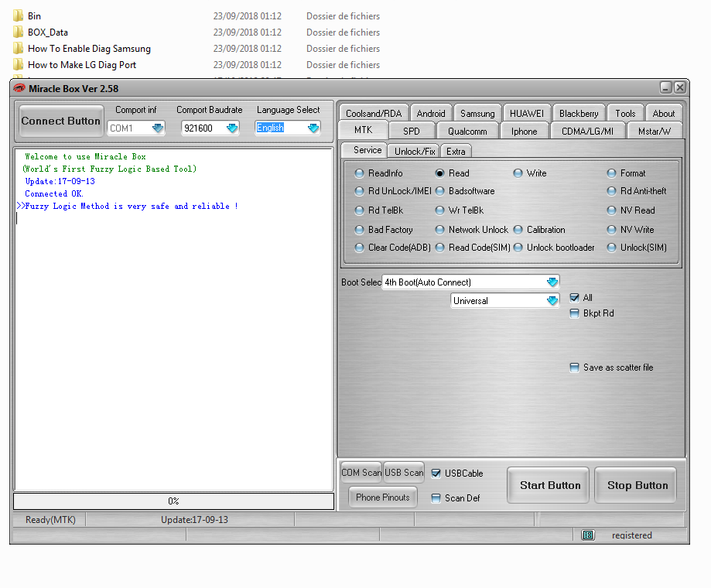Click the status bar grid icon beside registered
This screenshot has width=711, height=588.
tap(588, 535)
